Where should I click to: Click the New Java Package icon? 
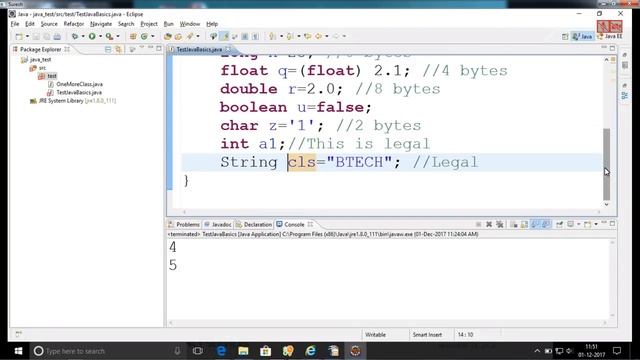point(133,36)
